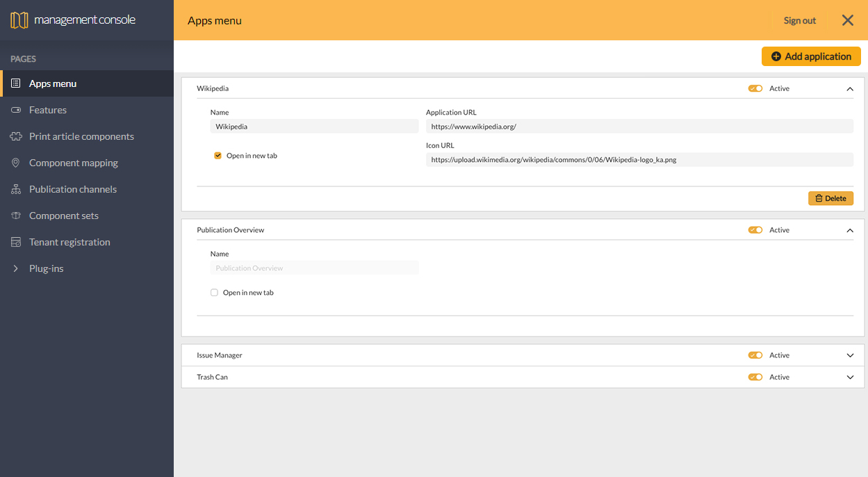Click the Apps menu sidebar icon
The width and height of the screenshot is (868, 477).
click(15, 83)
